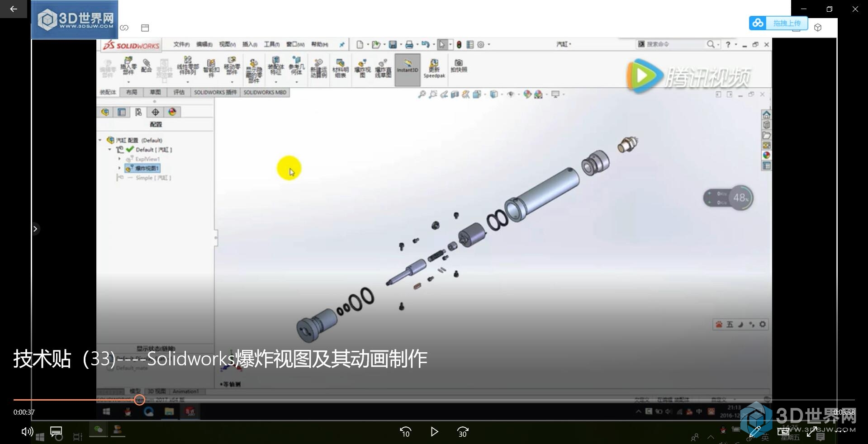This screenshot has width=868, height=444.
Task: Open the 插入(I) Insert menu
Action: pyautogui.click(x=250, y=44)
